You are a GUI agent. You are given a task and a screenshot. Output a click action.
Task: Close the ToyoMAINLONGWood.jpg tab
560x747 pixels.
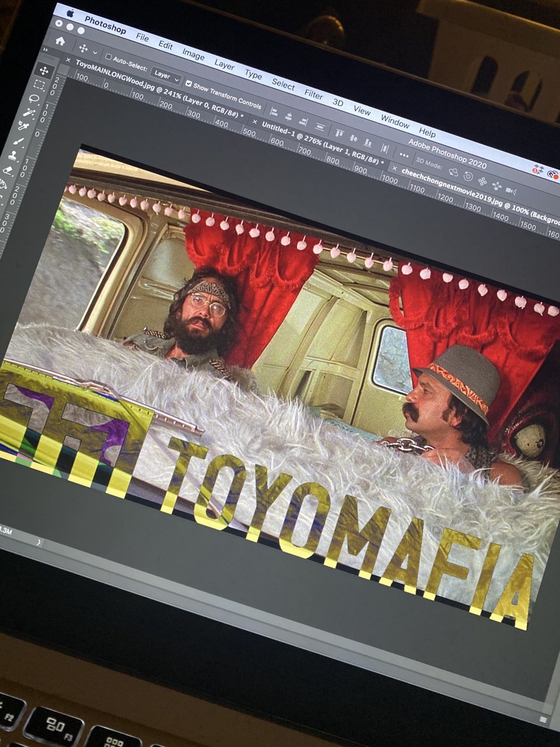pyautogui.click(x=68, y=60)
